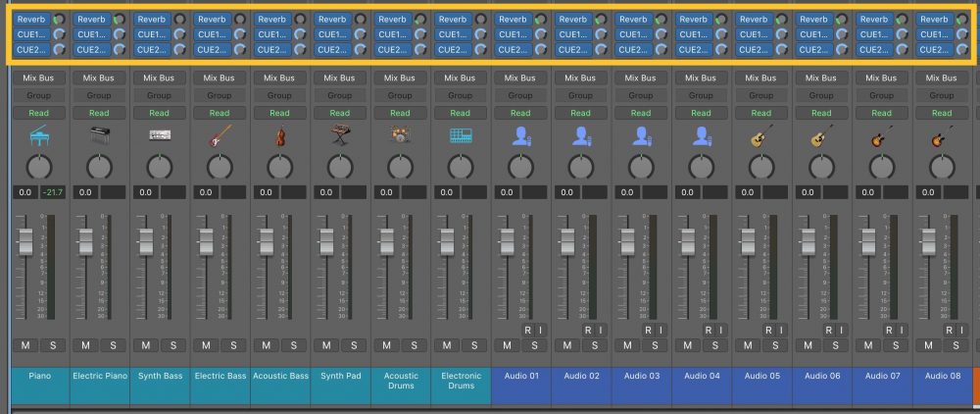The height and width of the screenshot is (414, 980).
Task: Select the Electronic Drums pad icon
Action: pos(460,136)
